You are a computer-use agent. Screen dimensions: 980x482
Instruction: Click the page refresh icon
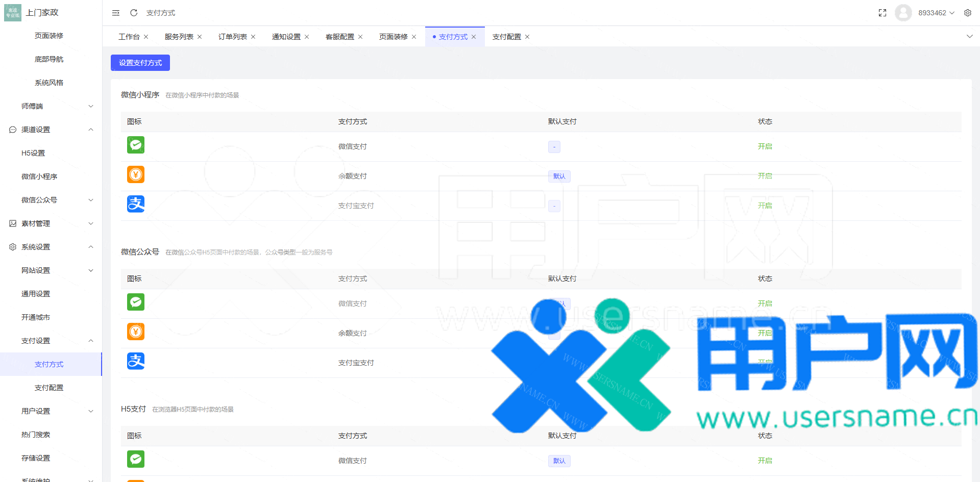click(134, 13)
